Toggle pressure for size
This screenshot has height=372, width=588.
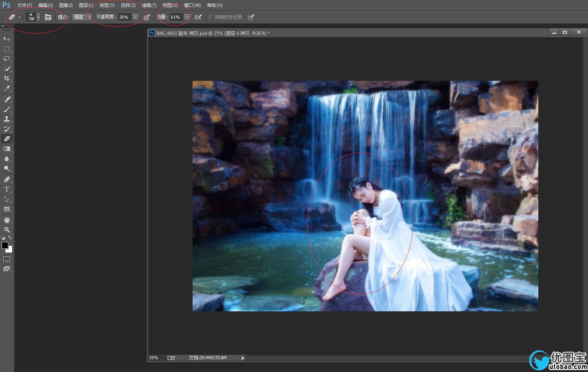(251, 17)
